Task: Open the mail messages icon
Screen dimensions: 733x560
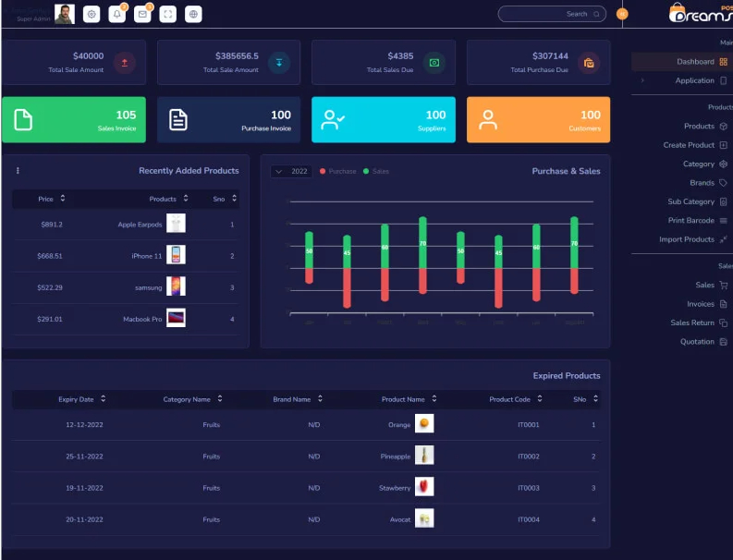Action: (142, 14)
